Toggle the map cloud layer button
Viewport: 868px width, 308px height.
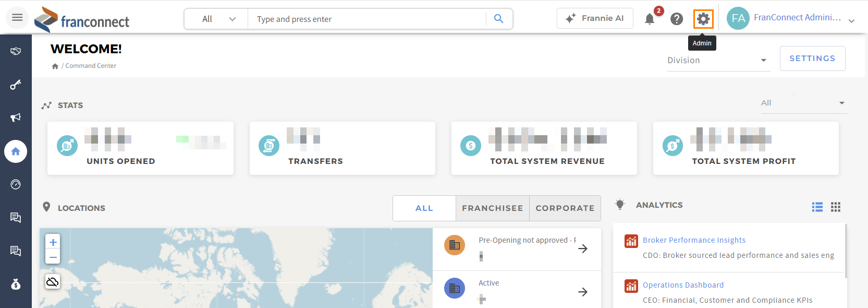click(53, 282)
